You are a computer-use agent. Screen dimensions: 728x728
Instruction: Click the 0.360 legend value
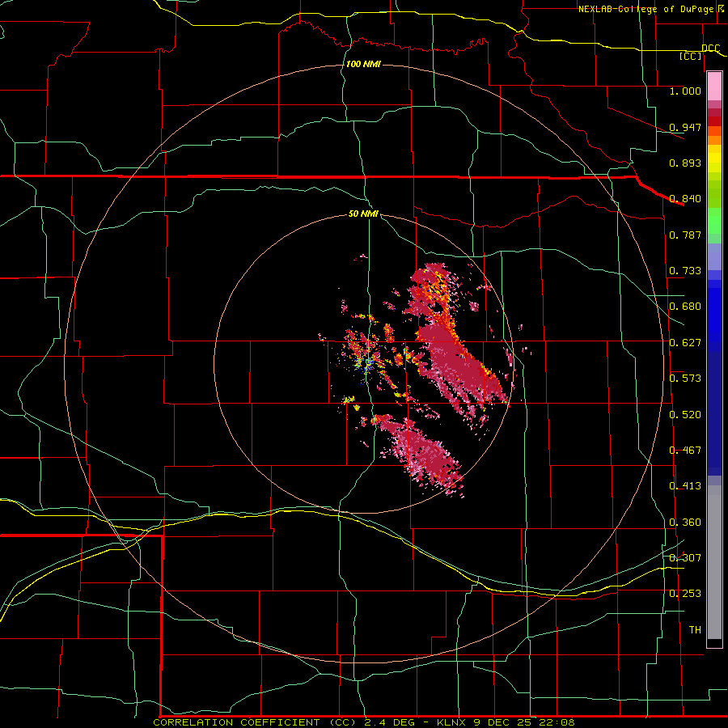685,523
